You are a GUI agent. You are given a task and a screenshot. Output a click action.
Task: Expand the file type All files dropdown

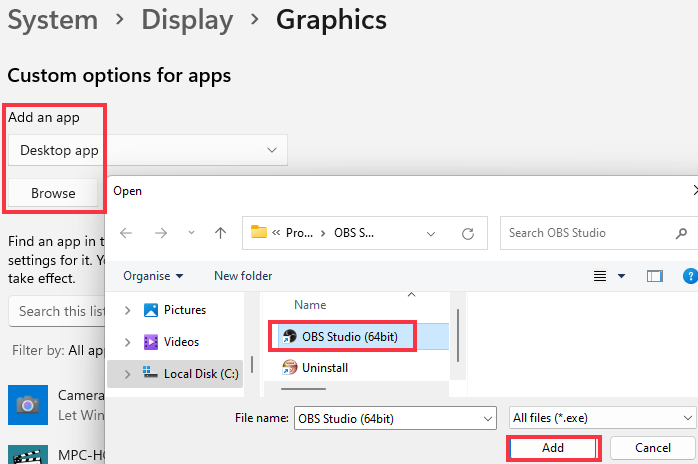(x=601, y=418)
